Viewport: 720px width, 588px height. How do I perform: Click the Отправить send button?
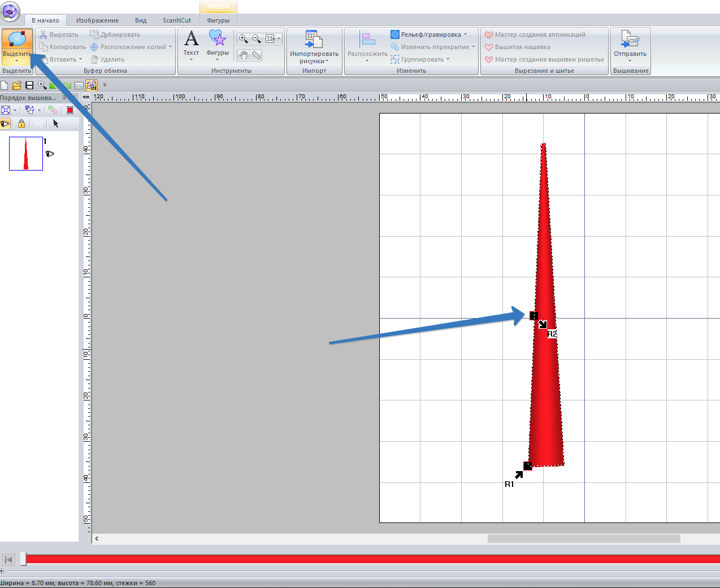click(630, 45)
